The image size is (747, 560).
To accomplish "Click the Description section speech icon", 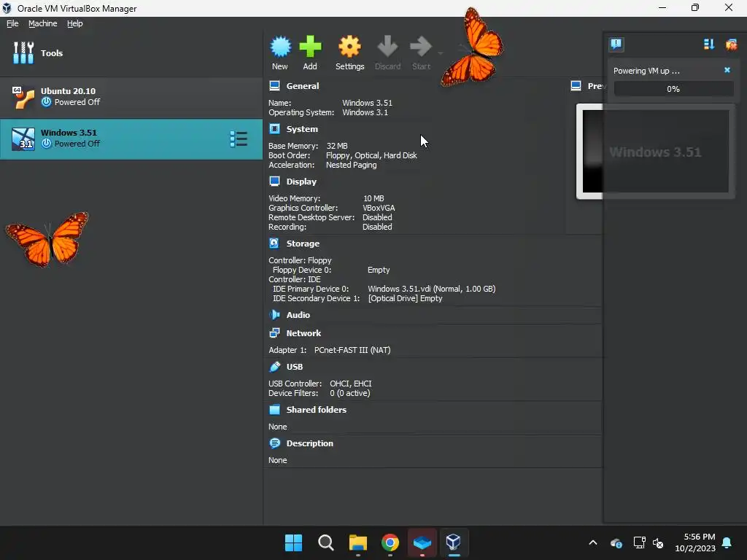I will [x=274, y=443].
